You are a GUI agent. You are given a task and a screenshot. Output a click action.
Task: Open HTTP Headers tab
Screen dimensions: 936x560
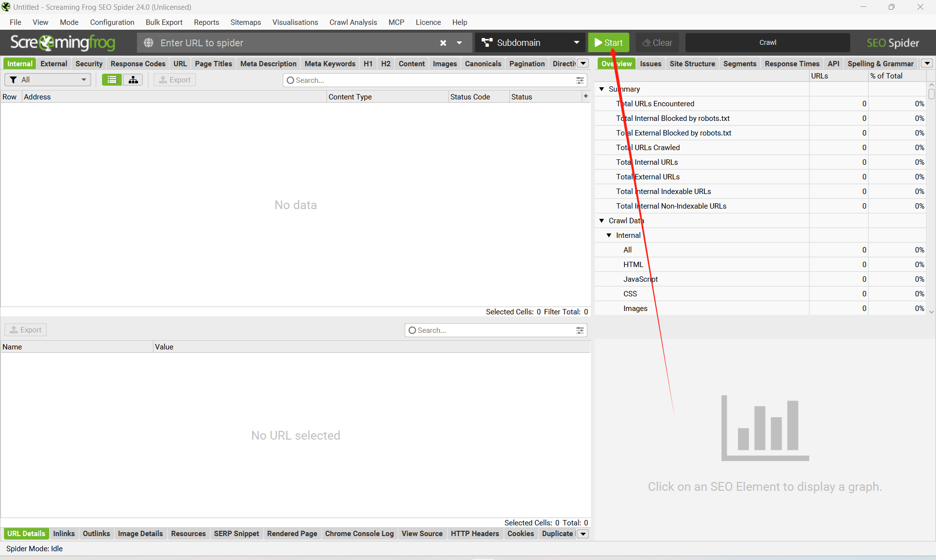[475, 534]
